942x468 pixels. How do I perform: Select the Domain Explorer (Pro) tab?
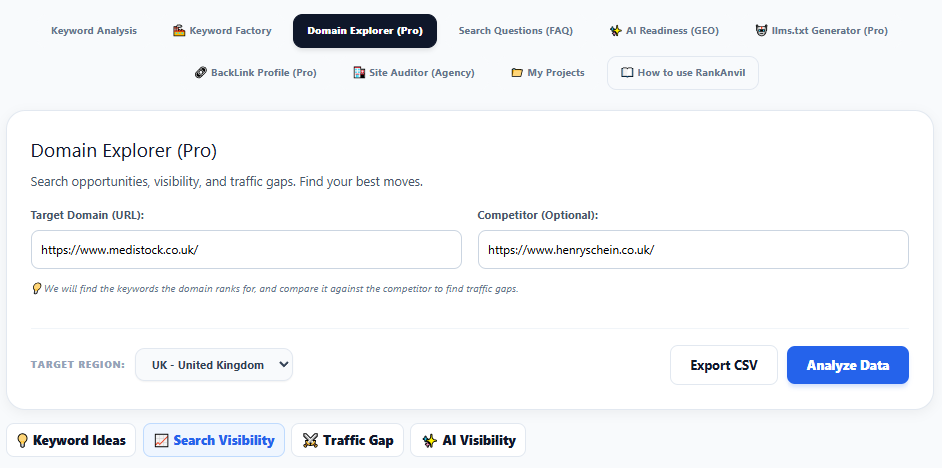pyautogui.click(x=365, y=31)
